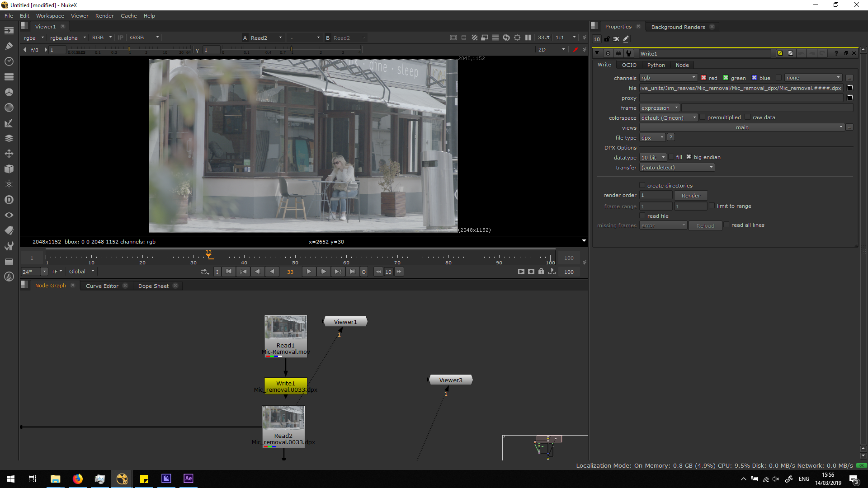Click the go to last frame button
The width and height of the screenshot is (868, 488).
click(x=352, y=272)
